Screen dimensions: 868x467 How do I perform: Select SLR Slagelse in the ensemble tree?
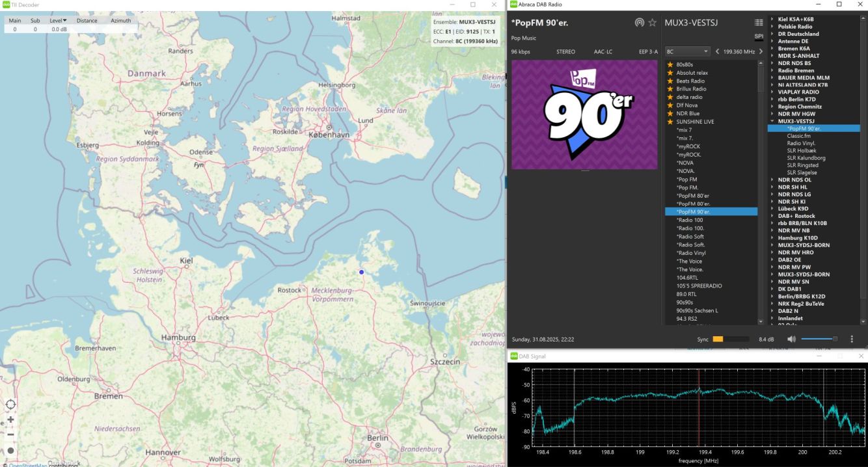[802, 172]
